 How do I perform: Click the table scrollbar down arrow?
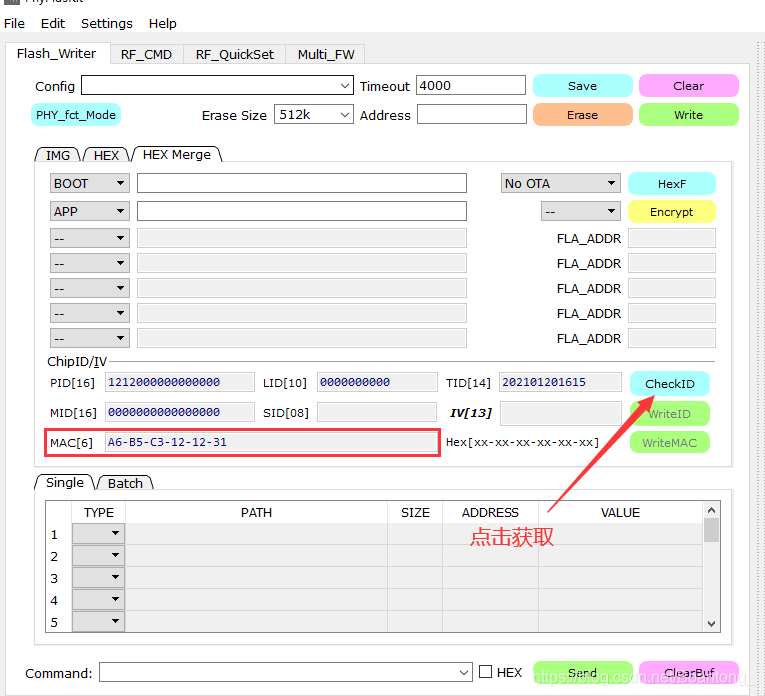(x=711, y=624)
